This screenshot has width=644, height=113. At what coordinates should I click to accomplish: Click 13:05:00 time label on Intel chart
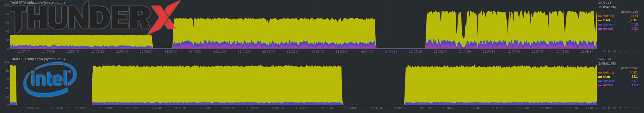400,108
